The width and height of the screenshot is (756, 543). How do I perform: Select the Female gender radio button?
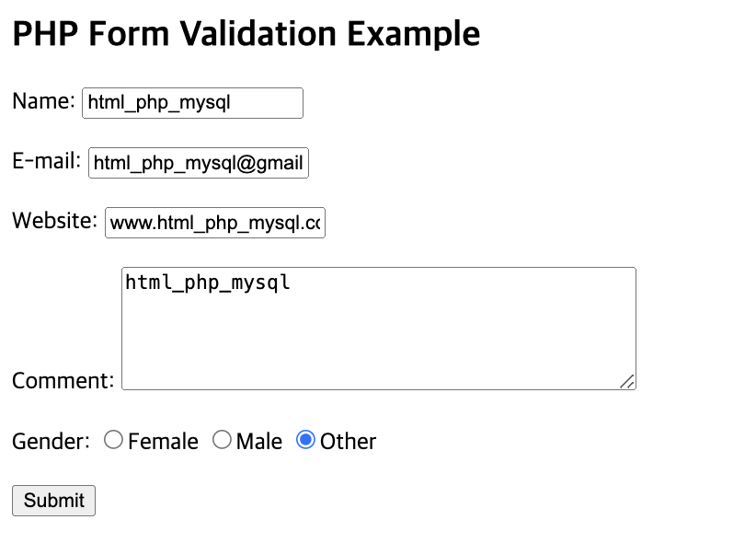[x=113, y=441]
